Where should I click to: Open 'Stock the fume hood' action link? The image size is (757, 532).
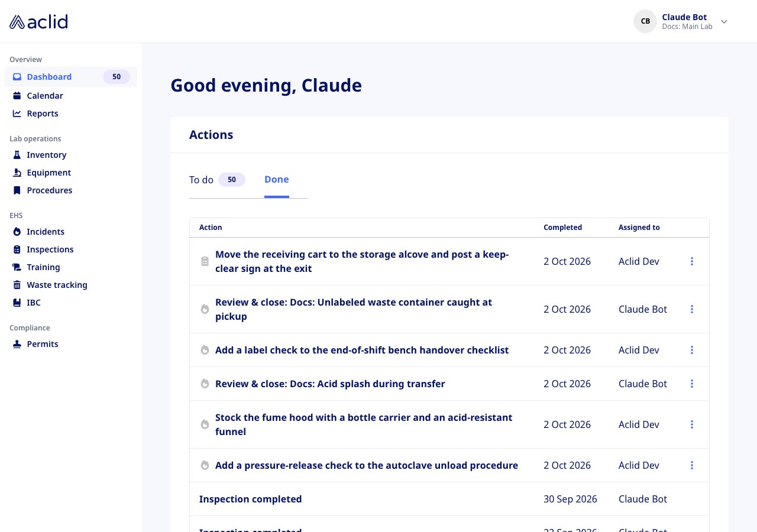click(x=364, y=424)
